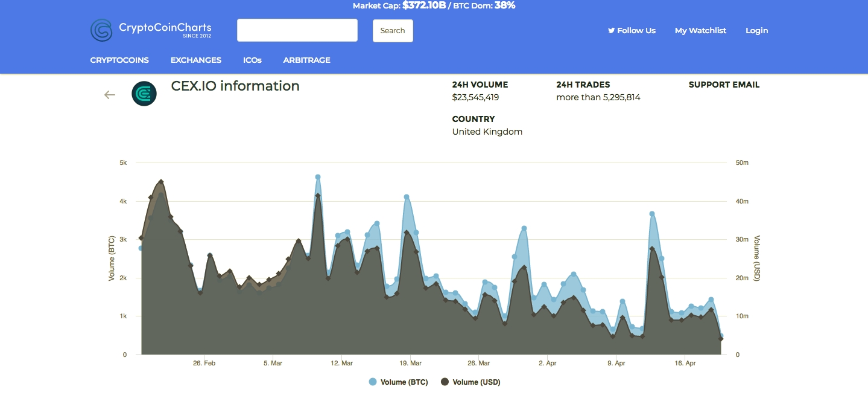
Task: Click the Login link
Action: click(x=757, y=30)
